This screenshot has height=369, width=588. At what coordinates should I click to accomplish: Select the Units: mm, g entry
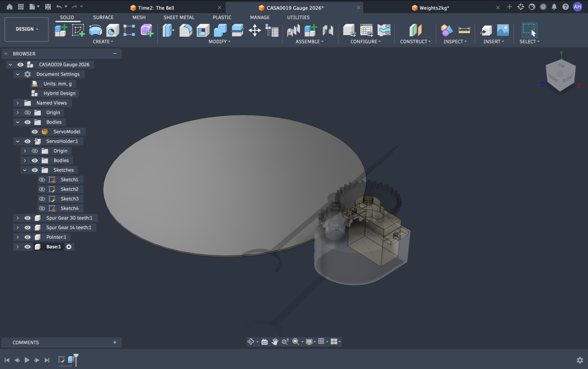tap(57, 84)
